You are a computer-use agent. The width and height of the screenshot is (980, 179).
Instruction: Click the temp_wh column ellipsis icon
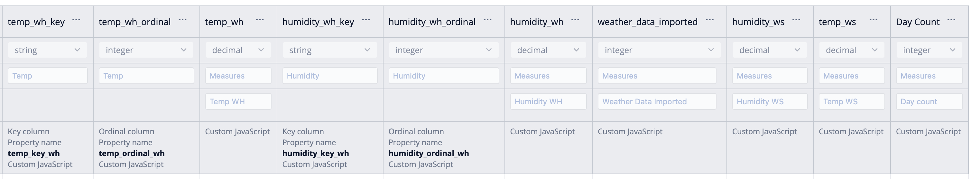(x=260, y=20)
